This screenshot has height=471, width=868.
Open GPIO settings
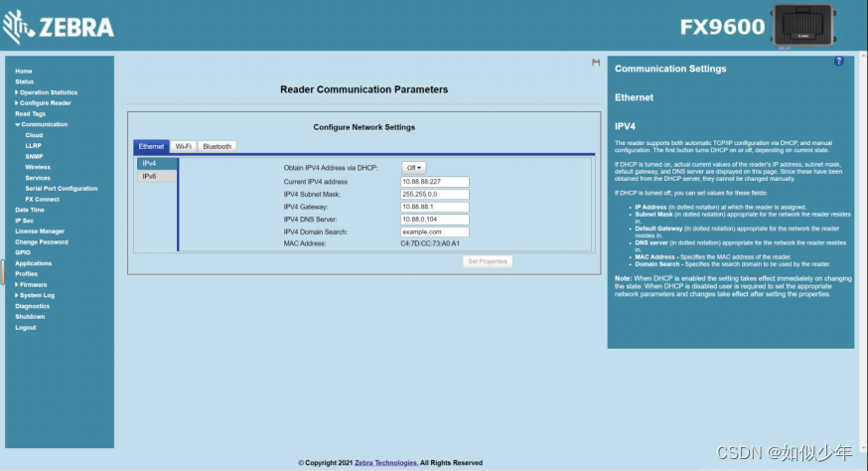(x=23, y=252)
